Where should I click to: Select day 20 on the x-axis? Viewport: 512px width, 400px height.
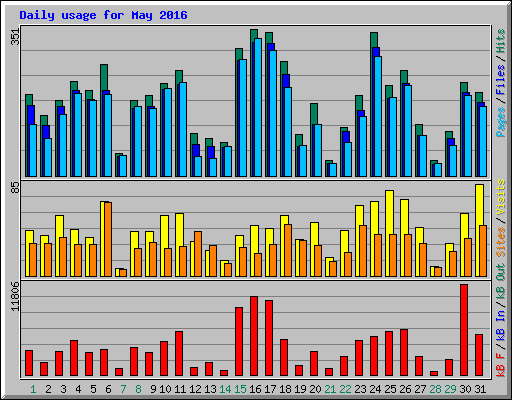[315, 389]
